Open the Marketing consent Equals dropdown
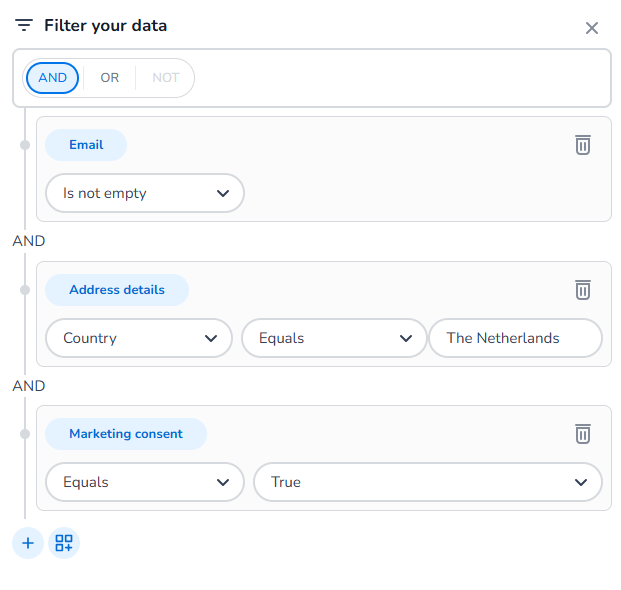 [x=145, y=482]
